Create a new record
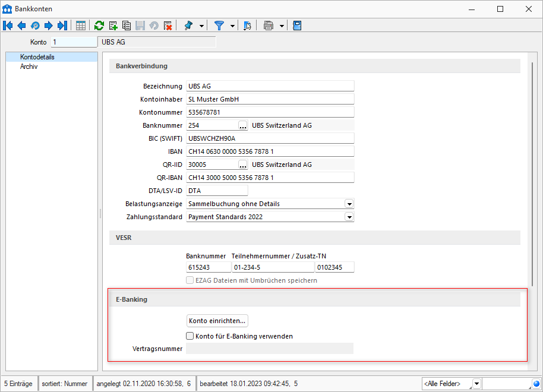This screenshot has width=543, height=392. pyautogui.click(x=113, y=26)
